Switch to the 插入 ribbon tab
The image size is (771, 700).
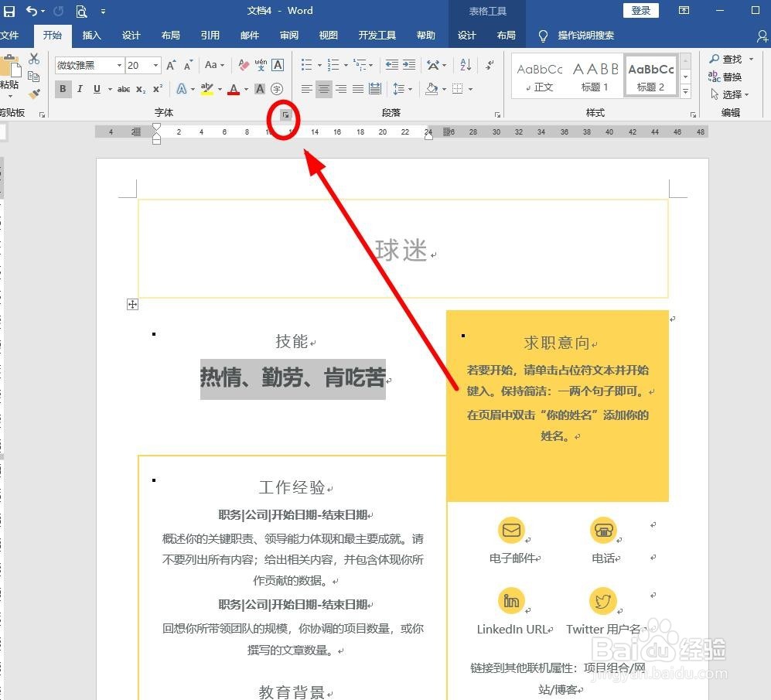click(91, 35)
